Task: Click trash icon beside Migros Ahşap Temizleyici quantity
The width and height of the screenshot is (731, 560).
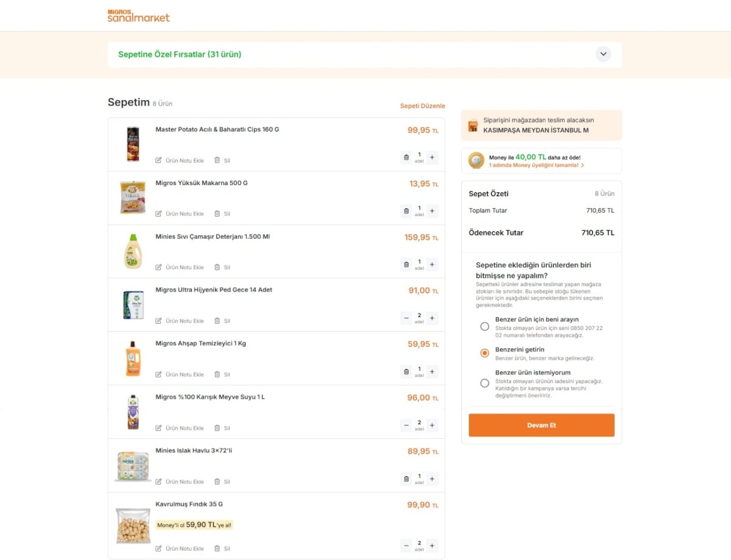Action: coord(406,371)
